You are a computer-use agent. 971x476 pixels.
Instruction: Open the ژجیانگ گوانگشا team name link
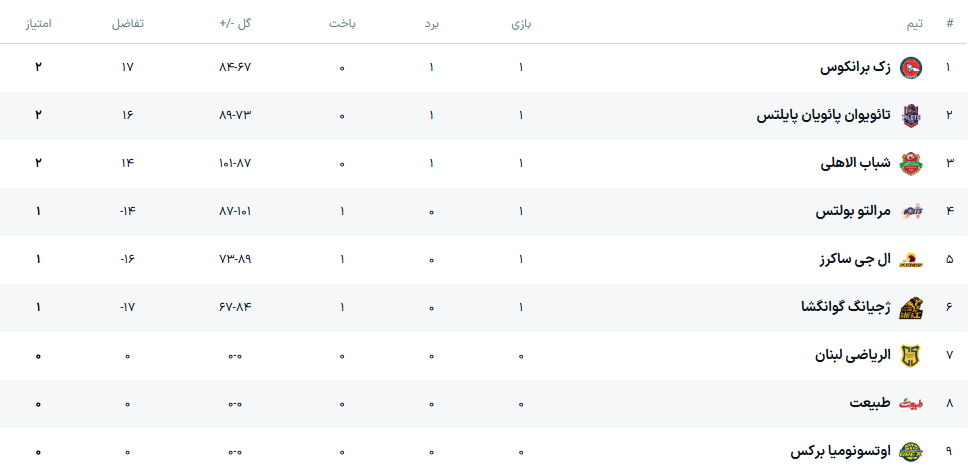coord(844,308)
